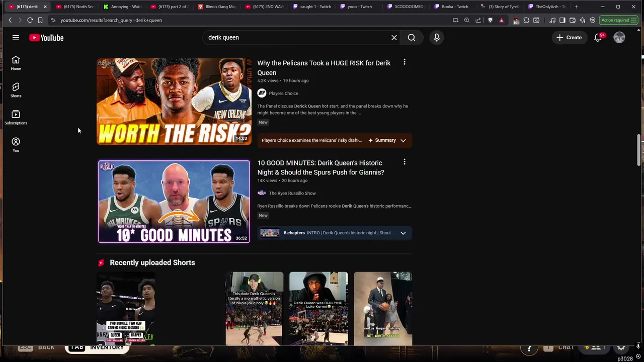Open Why the Pelicans Took a HUGE RISK title
Screen dimensions: 644x362
(x=324, y=68)
